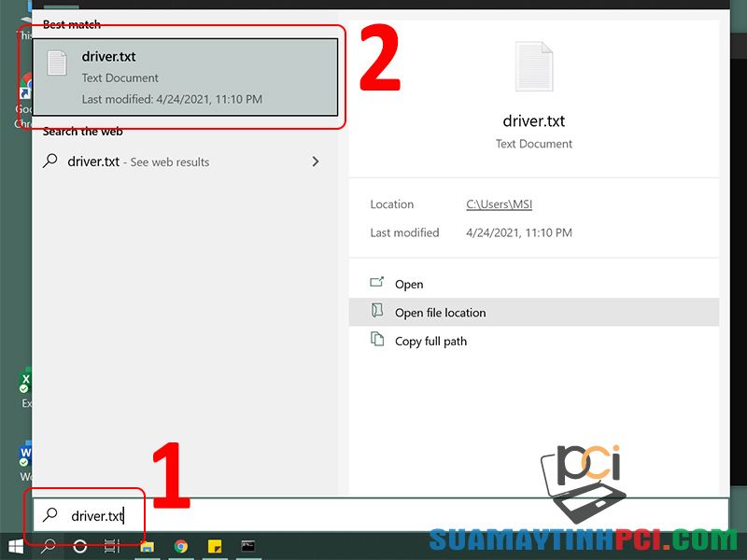Focus the search box containing driver.txt
747x560 pixels.
pyautogui.click(x=380, y=515)
